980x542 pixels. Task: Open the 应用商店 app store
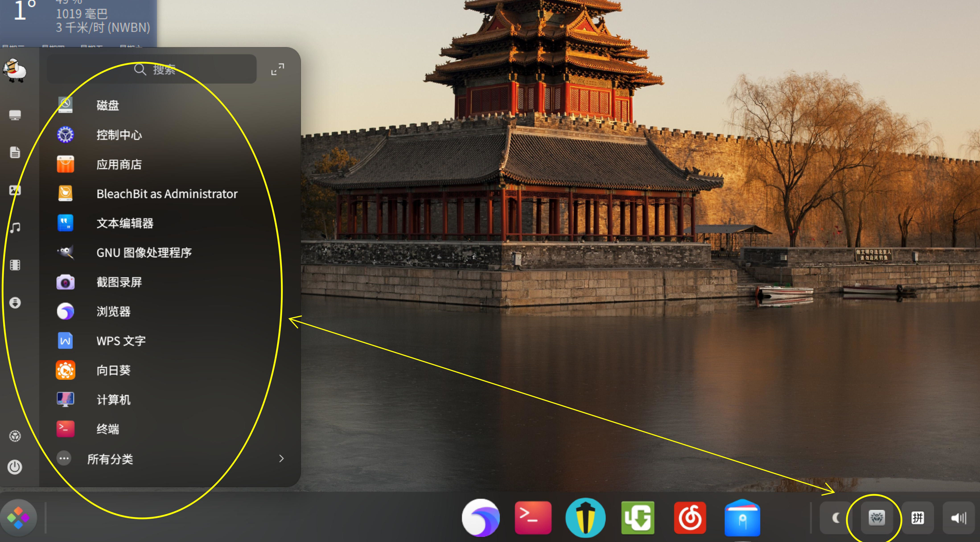coord(119,164)
